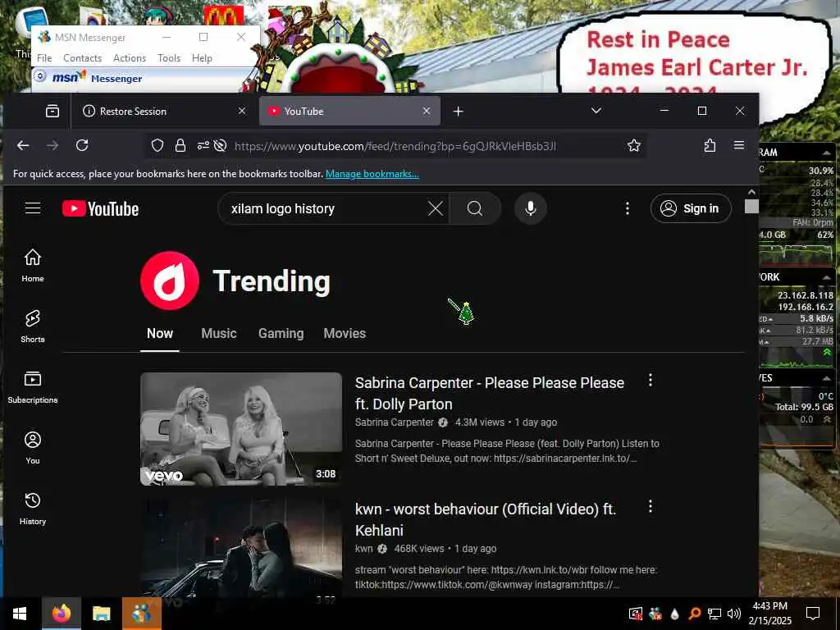Open Firefox View icon beside the tabs

52,111
